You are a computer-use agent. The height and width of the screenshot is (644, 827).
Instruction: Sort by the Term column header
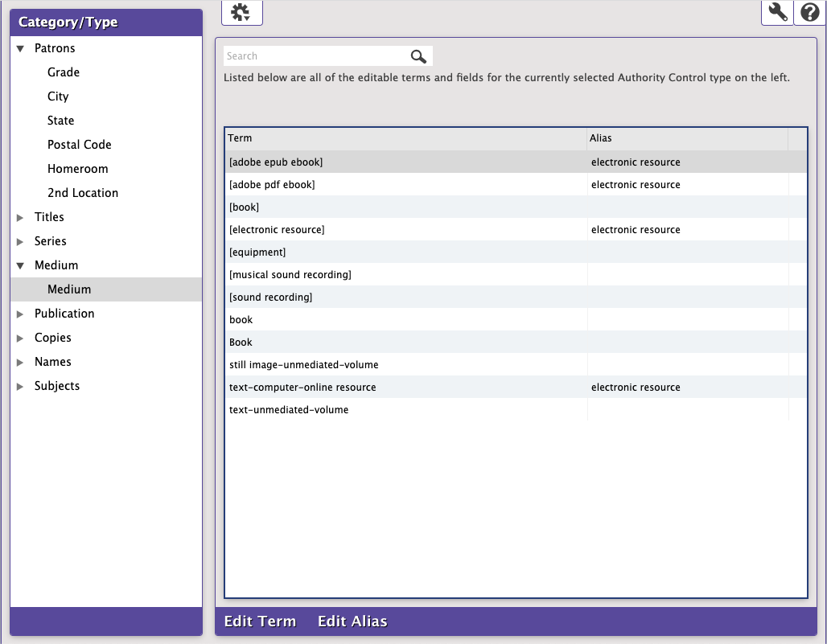click(x=405, y=138)
